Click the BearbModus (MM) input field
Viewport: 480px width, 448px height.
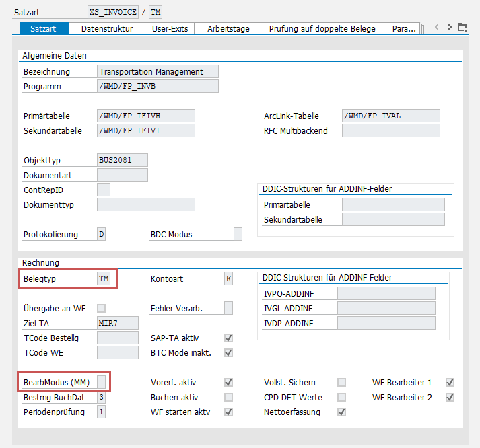(102, 382)
